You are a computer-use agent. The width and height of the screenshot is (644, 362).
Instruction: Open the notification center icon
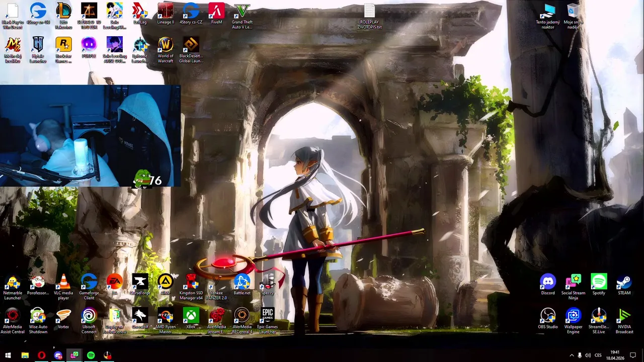633,355
